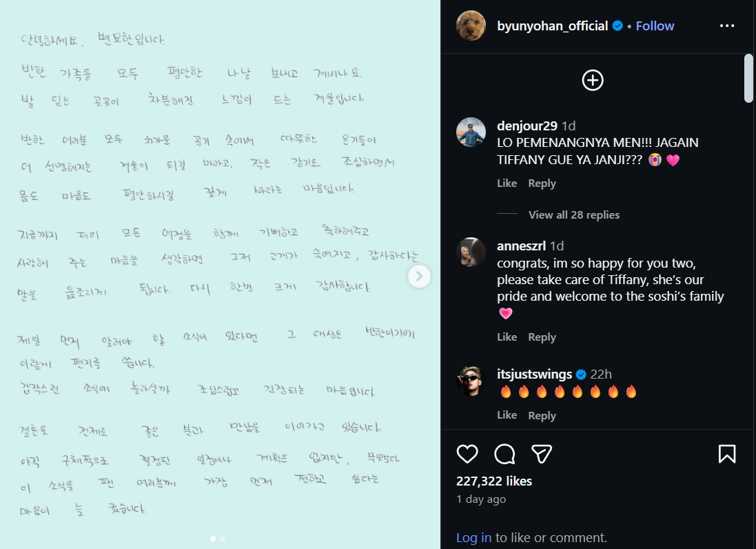
Task: Click the comments panel scrollbar
Action: pyautogui.click(x=748, y=78)
